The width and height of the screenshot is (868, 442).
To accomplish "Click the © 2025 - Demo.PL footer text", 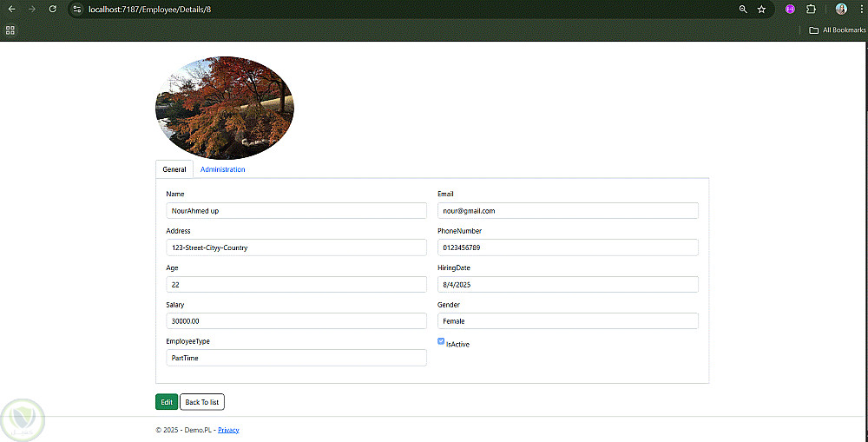I will (x=183, y=430).
